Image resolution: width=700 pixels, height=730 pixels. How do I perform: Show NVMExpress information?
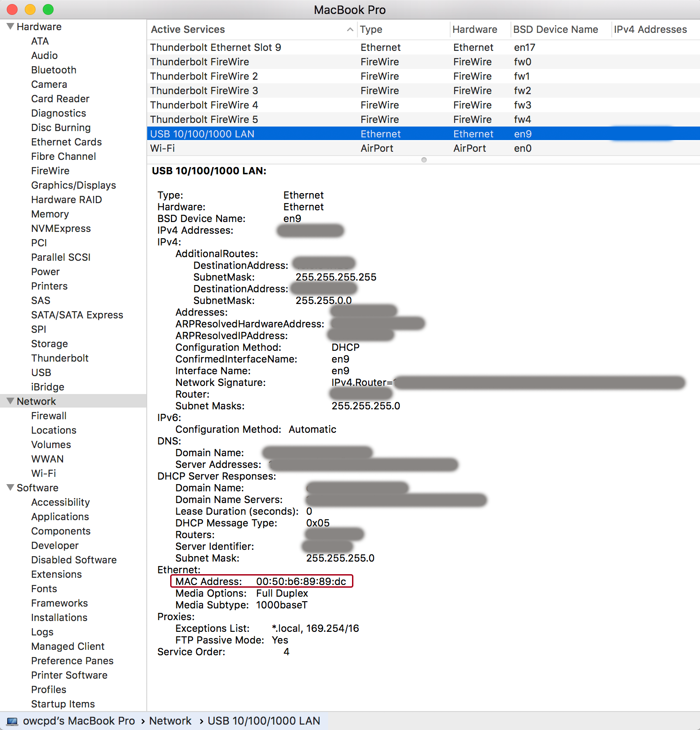click(61, 228)
